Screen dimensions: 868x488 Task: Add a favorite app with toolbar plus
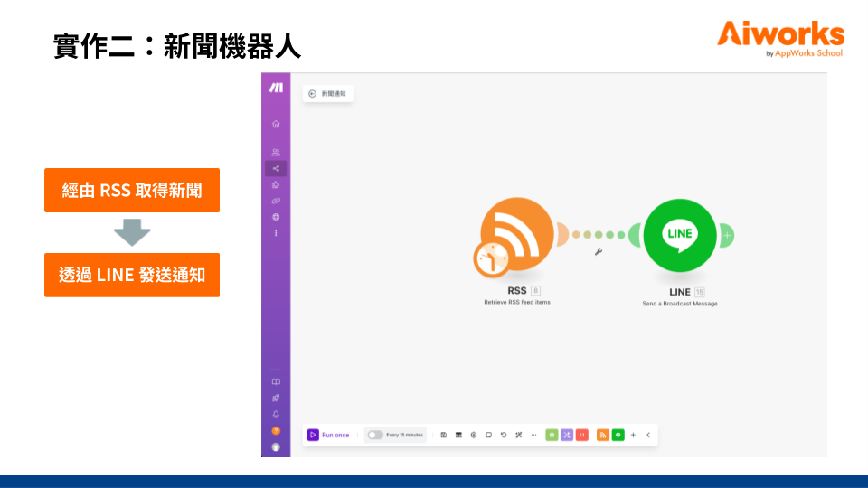633,435
